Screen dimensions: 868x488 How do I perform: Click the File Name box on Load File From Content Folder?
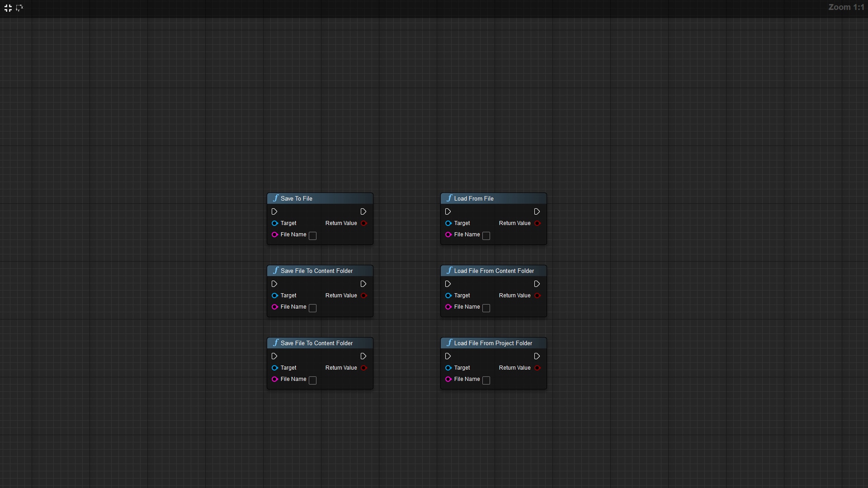coord(486,308)
